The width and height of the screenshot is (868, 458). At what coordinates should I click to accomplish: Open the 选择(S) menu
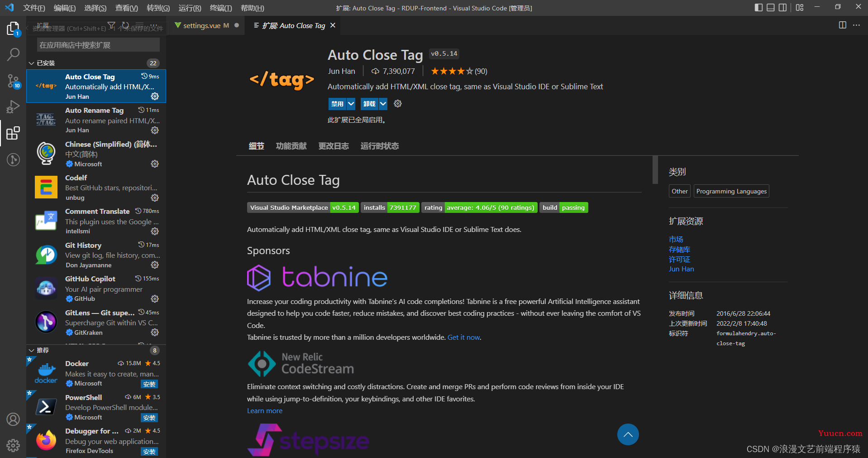pos(95,8)
